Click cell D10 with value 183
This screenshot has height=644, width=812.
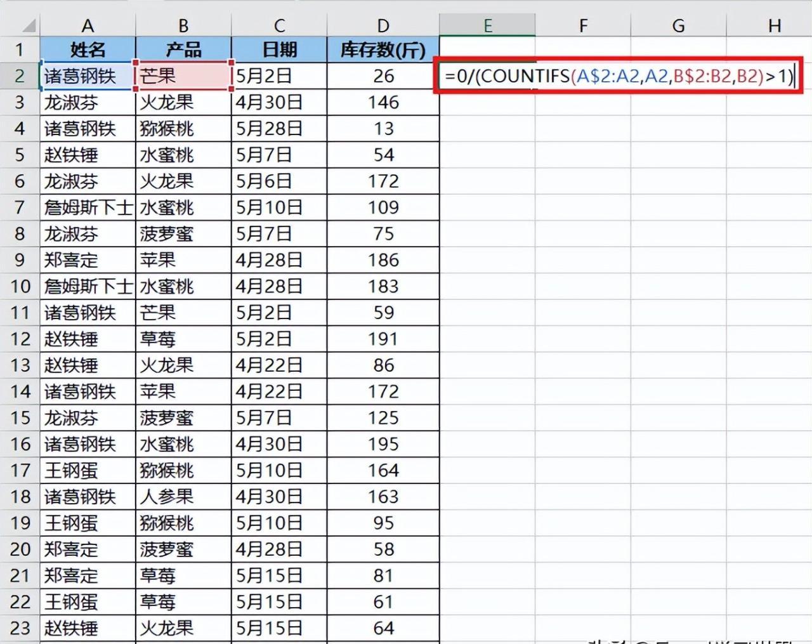coord(383,287)
